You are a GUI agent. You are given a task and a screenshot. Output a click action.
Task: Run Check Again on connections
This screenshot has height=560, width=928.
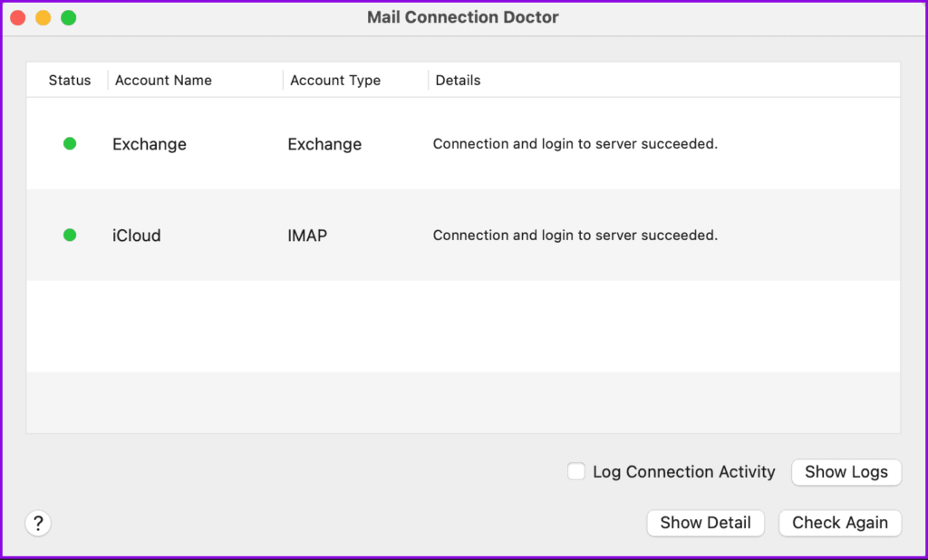(x=840, y=523)
